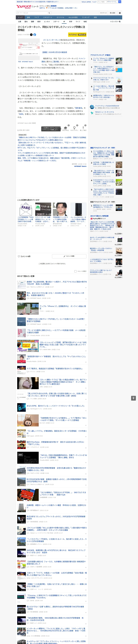Image resolution: width=138 pixels, height=644 pixels.
Task: Share the article on Facebook
Action: coord(35,35)
